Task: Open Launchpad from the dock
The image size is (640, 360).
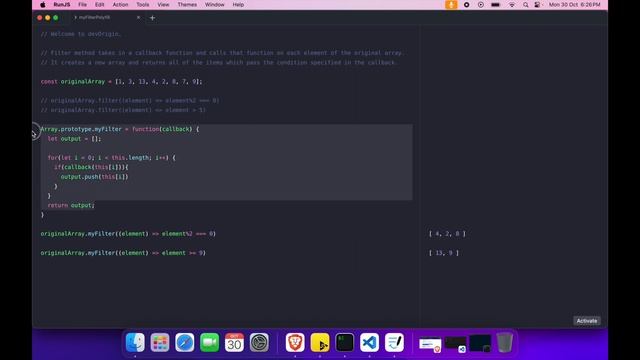Action: point(160,342)
